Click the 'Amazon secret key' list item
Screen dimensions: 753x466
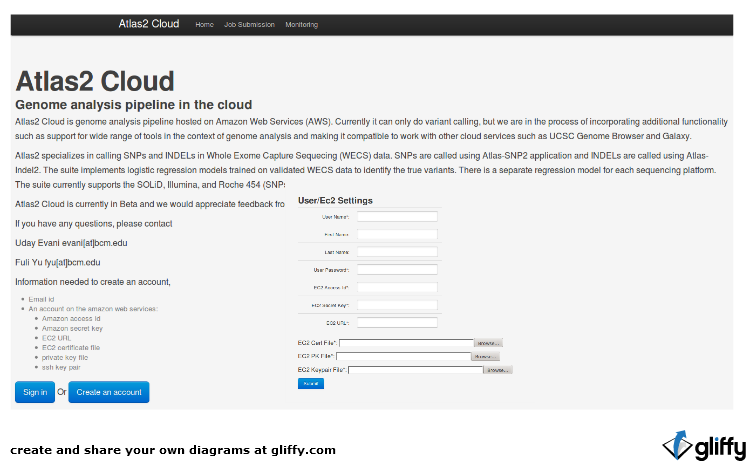[72, 329]
